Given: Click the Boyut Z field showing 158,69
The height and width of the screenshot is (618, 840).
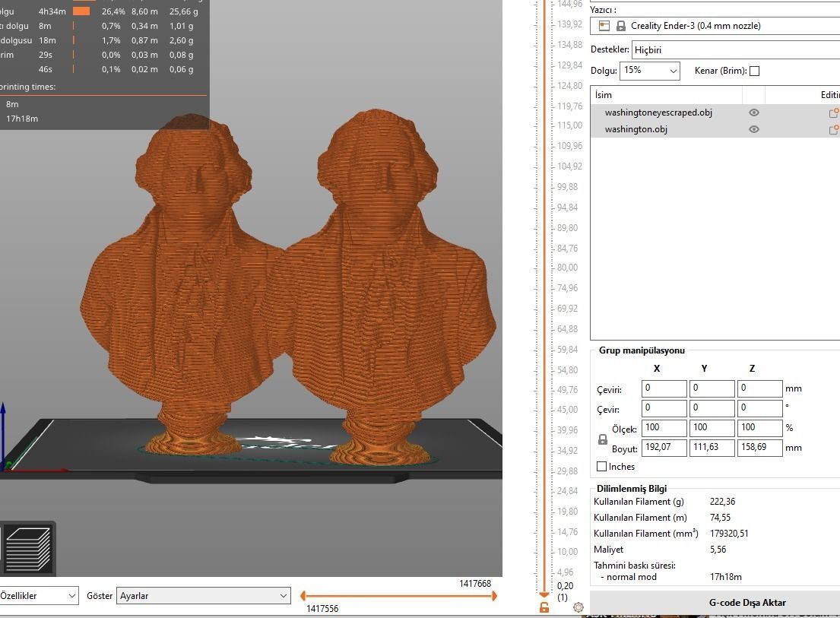Looking at the screenshot, I should coord(759,447).
